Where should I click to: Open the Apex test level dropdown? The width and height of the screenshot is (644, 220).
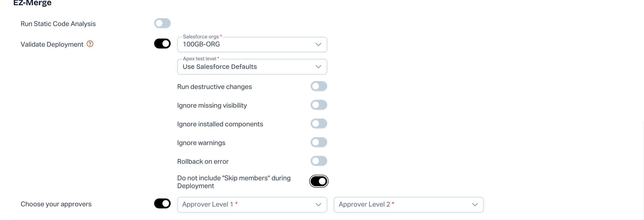pos(247,67)
